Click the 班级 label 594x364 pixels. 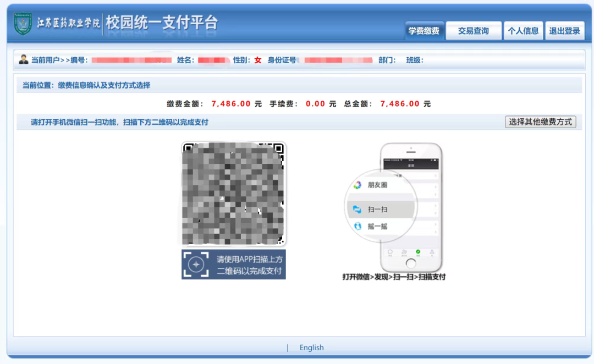(x=415, y=60)
